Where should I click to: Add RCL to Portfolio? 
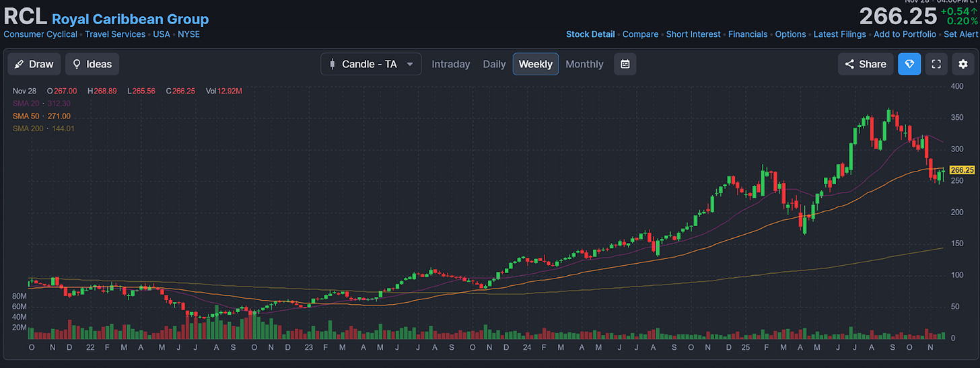[905, 34]
